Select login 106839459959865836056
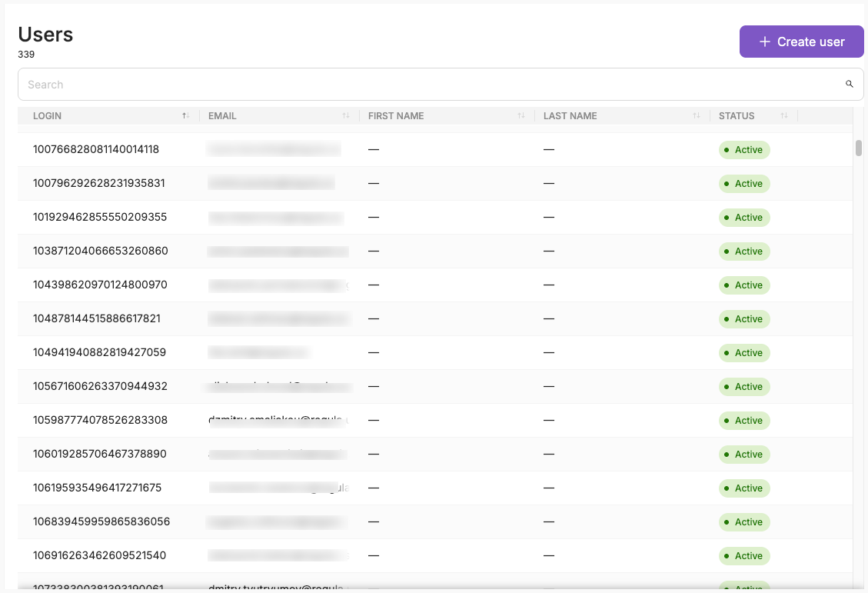868x593 pixels. tap(101, 521)
